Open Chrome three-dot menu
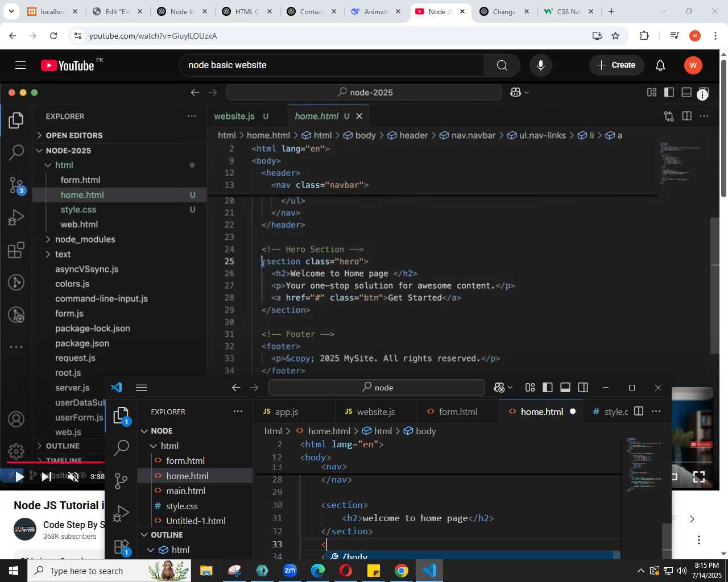The height and width of the screenshot is (582, 728). [715, 36]
